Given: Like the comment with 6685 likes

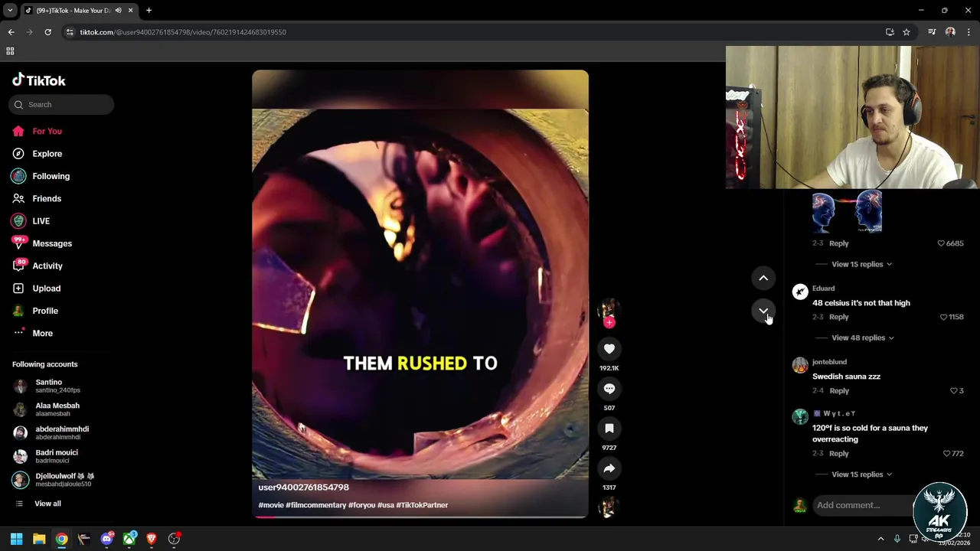Looking at the screenshot, I should (x=941, y=243).
